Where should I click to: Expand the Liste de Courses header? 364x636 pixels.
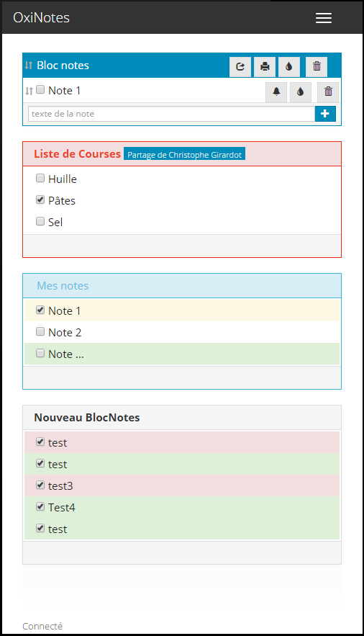182,154
